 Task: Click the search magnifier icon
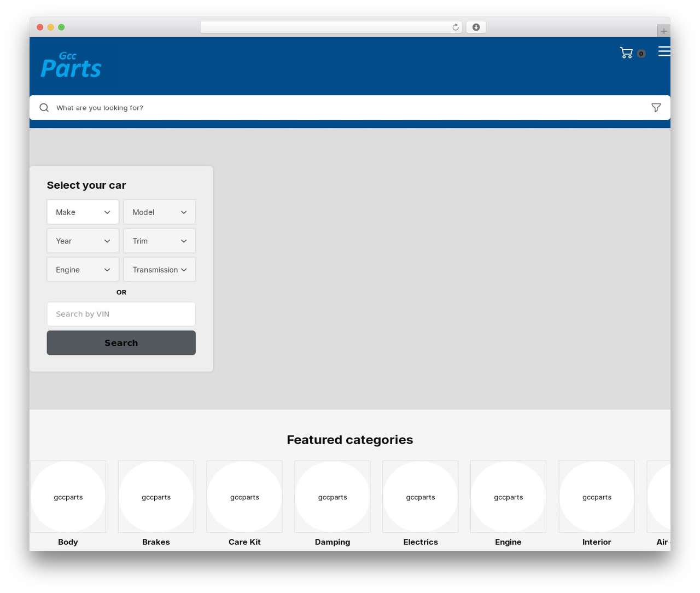point(44,108)
